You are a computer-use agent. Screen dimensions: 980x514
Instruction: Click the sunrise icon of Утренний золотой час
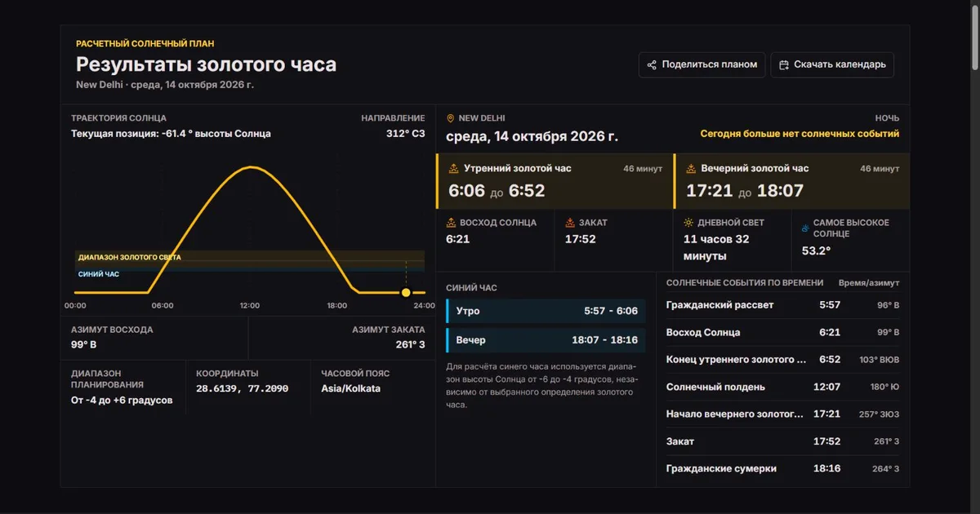[x=454, y=169]
